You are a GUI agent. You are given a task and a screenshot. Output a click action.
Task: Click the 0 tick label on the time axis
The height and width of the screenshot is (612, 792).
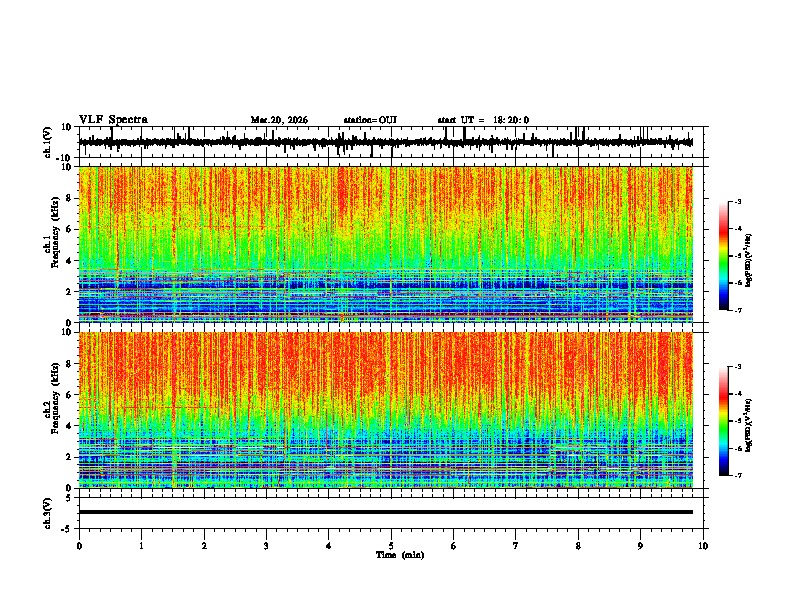[x=79, y=546]
